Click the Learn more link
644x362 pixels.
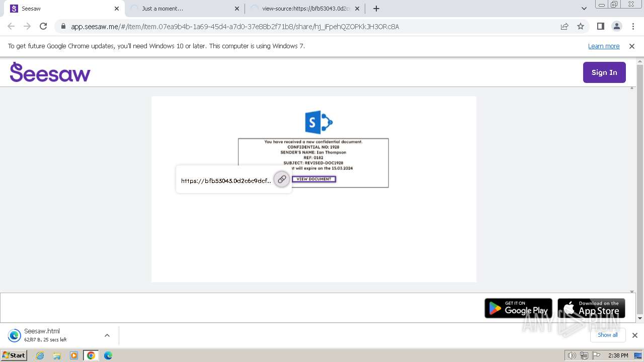(604, 46)
